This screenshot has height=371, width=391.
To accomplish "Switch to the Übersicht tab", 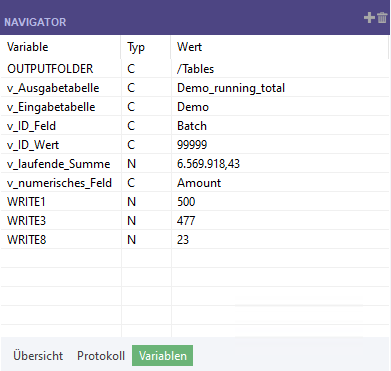I will [x=38, y=356].
